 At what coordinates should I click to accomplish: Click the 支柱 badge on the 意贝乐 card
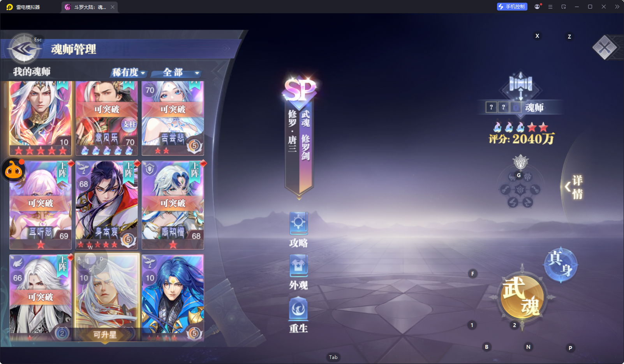point(129,124)
